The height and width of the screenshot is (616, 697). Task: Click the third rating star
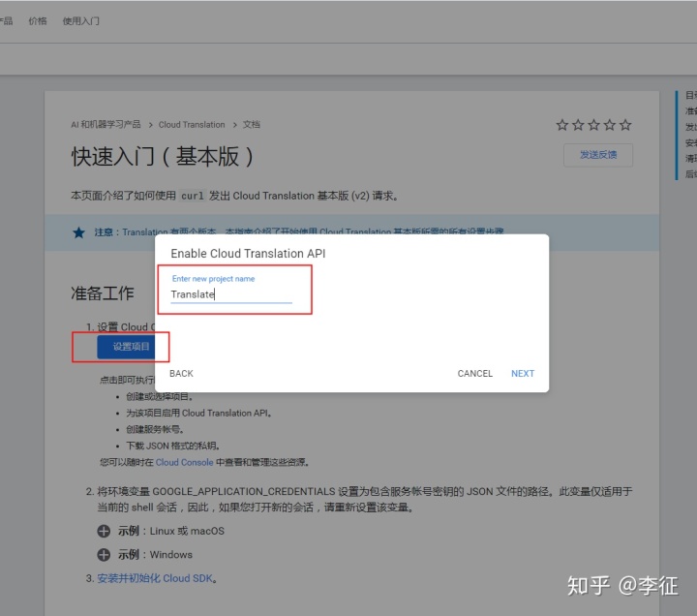coord(593,125)
